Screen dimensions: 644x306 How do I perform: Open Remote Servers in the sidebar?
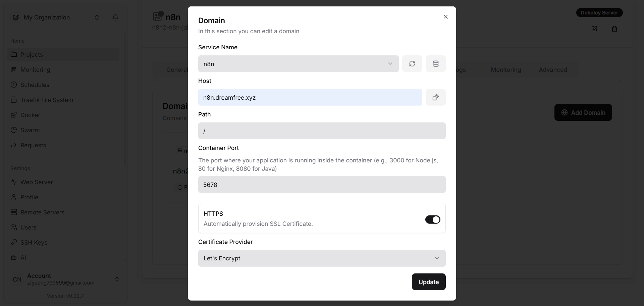pyautogui.click(x=63, y=212)
